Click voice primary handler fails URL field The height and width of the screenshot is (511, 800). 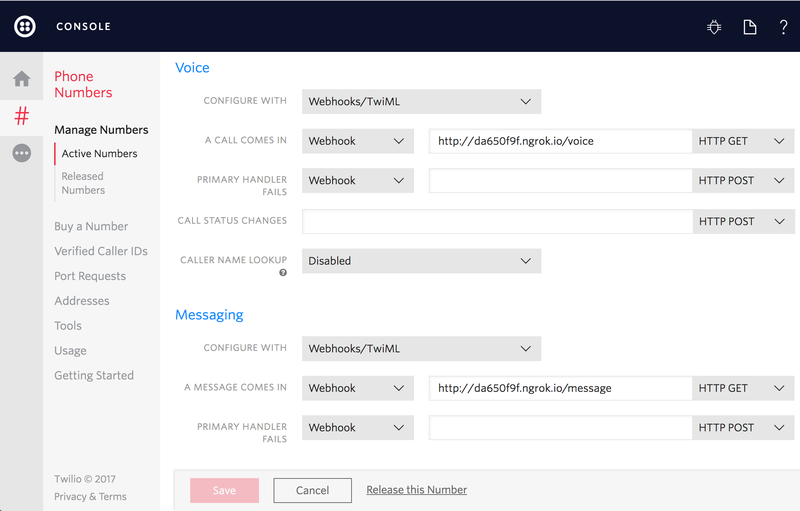point(560,181)
